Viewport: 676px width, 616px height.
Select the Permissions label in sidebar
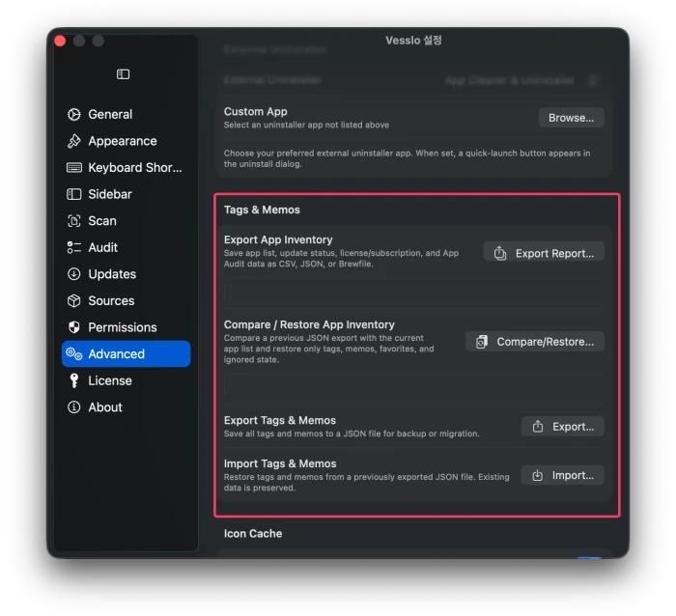(x=123, y=327)
